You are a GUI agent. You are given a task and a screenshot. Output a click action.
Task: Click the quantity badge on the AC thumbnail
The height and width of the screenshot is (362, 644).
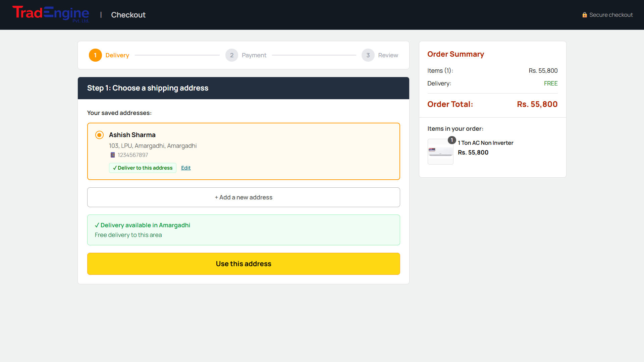pos(452,140)
